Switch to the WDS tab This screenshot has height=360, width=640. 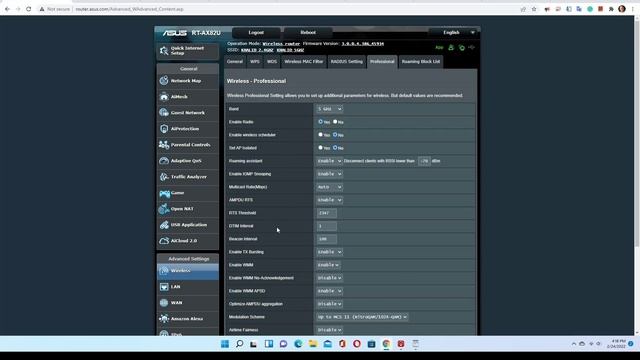click(x=272, y=62)
